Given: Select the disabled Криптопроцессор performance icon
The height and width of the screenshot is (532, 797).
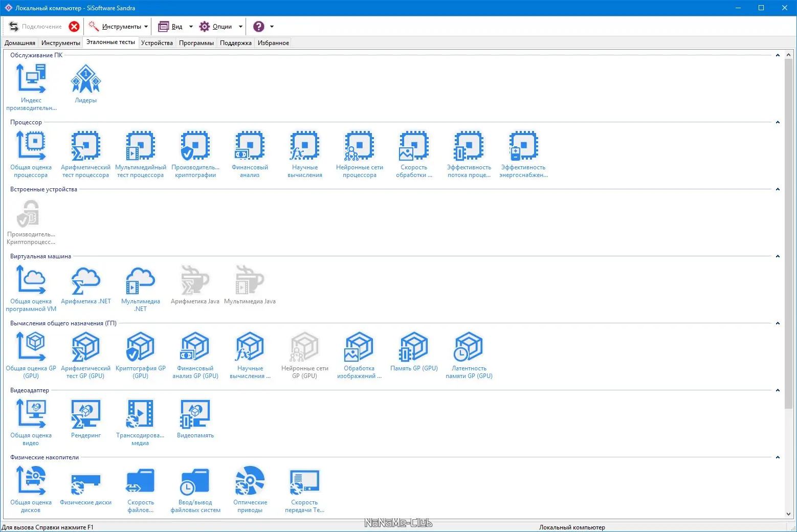Looking at the screenshot, I should [31, 221].
